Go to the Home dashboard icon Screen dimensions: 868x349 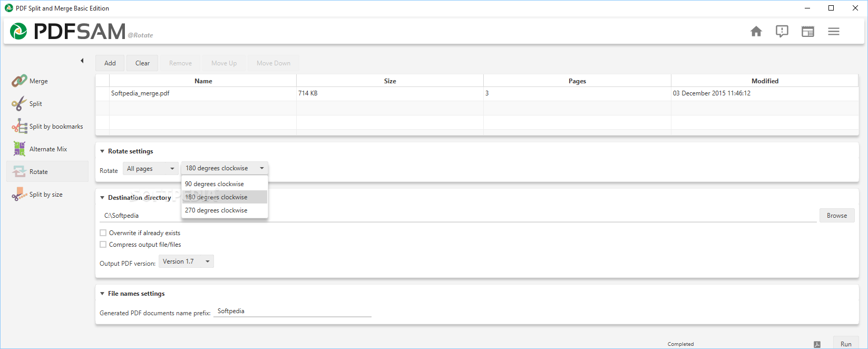pos(756,32)
